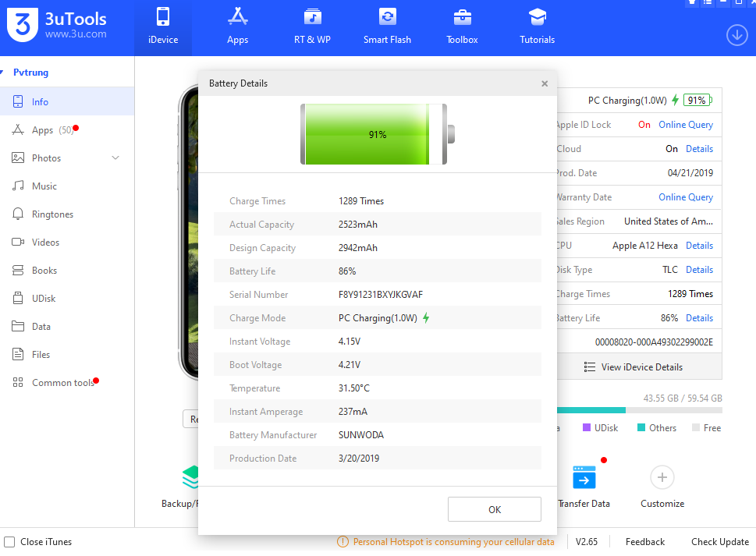Click the Others teal legend swatch

[641, 428]
